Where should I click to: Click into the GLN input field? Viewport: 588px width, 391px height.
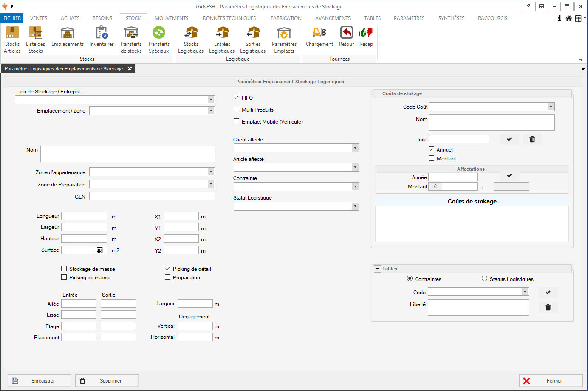click(x=152, y=196)
